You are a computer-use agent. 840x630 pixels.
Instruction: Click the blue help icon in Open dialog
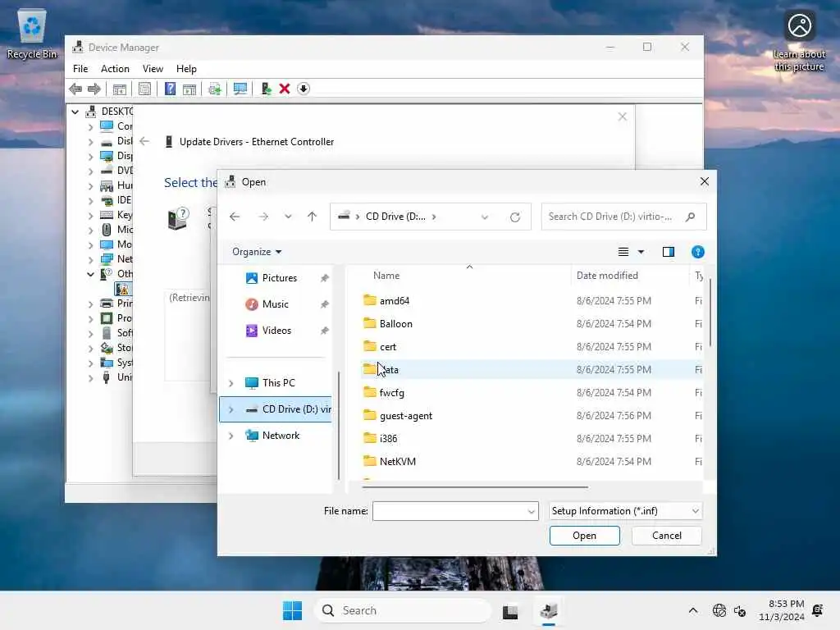[697, 252]
